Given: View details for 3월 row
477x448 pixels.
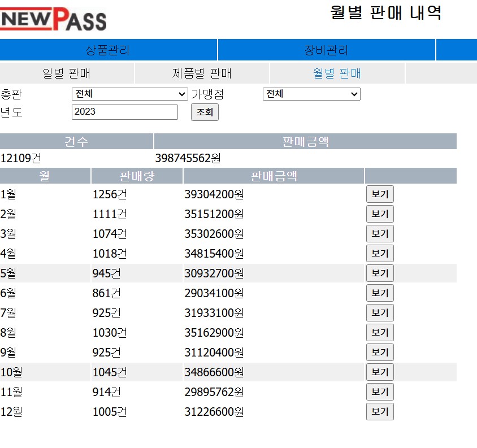Looking at the screenshot, I should coord(380,234).
